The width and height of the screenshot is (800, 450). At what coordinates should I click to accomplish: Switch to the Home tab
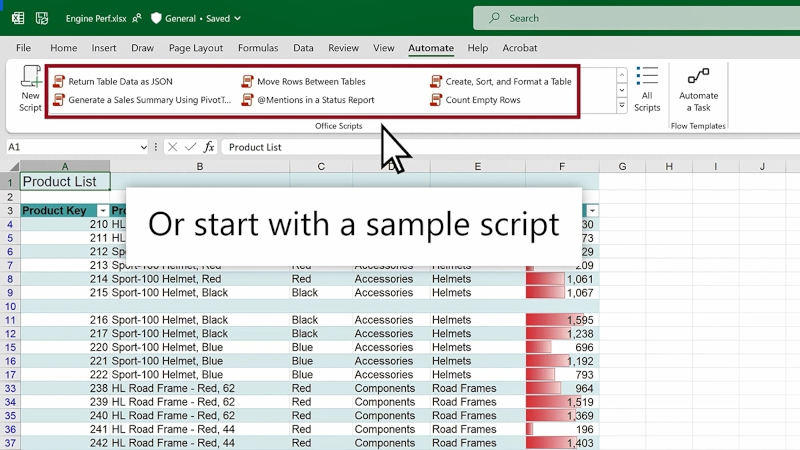pos(64,48)
